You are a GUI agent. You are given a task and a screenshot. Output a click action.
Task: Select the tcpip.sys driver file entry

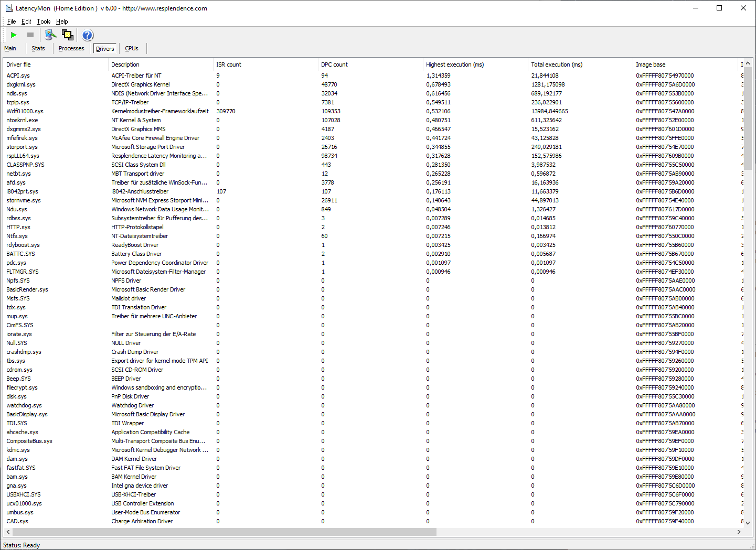[x=18, y=102]
